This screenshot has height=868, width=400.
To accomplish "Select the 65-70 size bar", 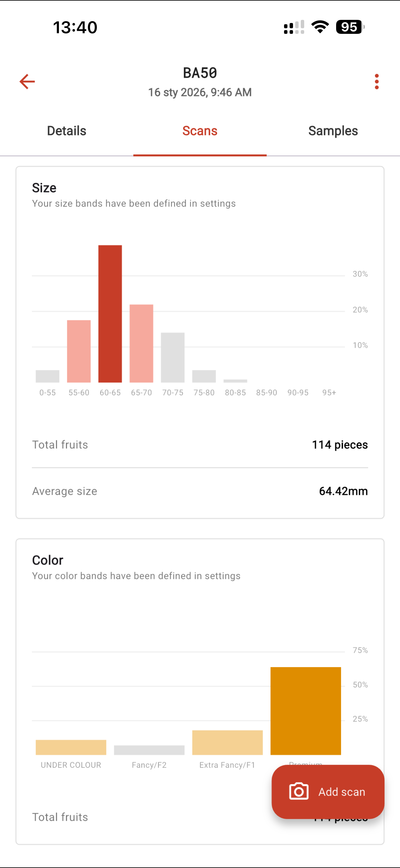I will click(141, 343).
